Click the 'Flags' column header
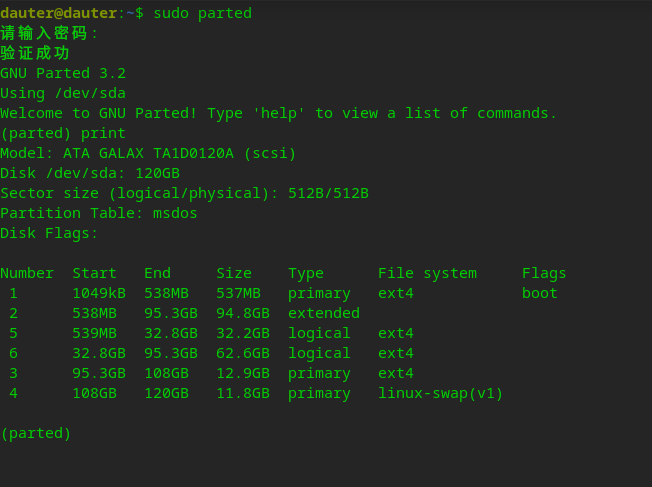Image resolution: width=652 pixels, height=487 pixels. [544, 273]
